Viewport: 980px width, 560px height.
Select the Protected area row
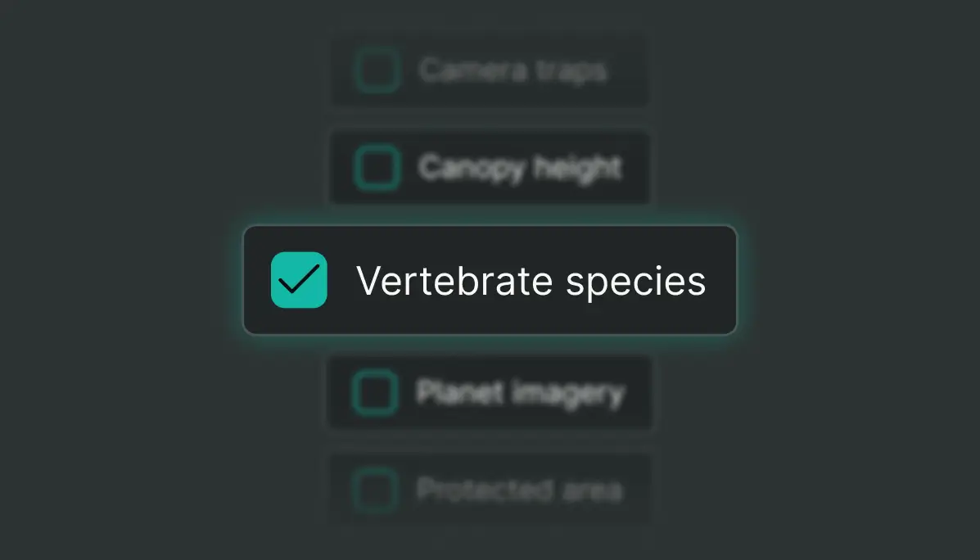pyautogui.click(x=489, y=490)
